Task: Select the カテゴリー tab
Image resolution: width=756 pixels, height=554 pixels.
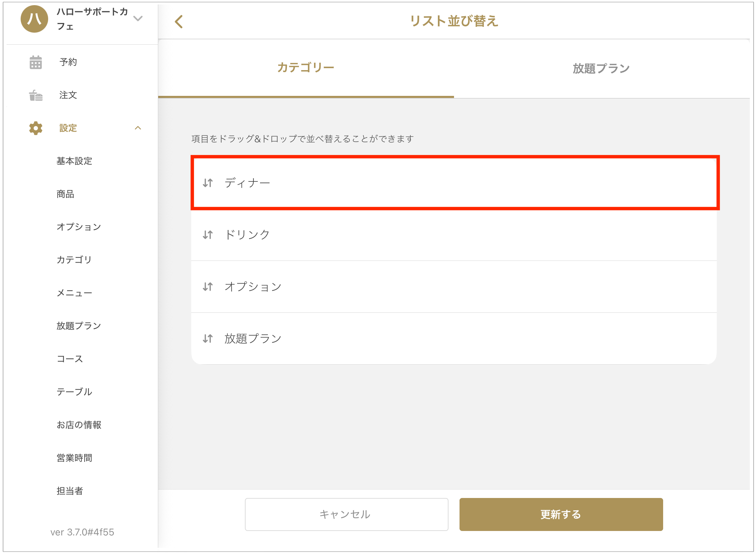Action: pyautogui.click(x=306, y=68)
